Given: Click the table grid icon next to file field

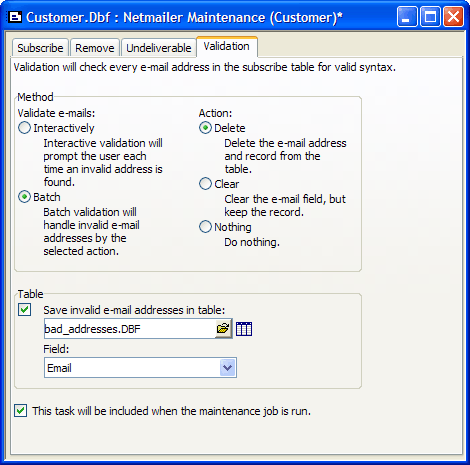Looking at the screenshot, I should pyautogui.click(x=244, y=329).
